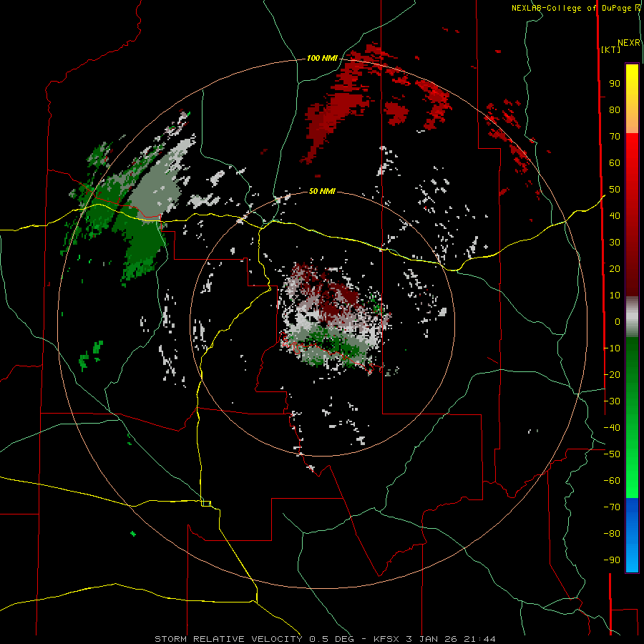The image size is (644, 644).
Task: Click the [KT] units label
Action: (610, 49)
